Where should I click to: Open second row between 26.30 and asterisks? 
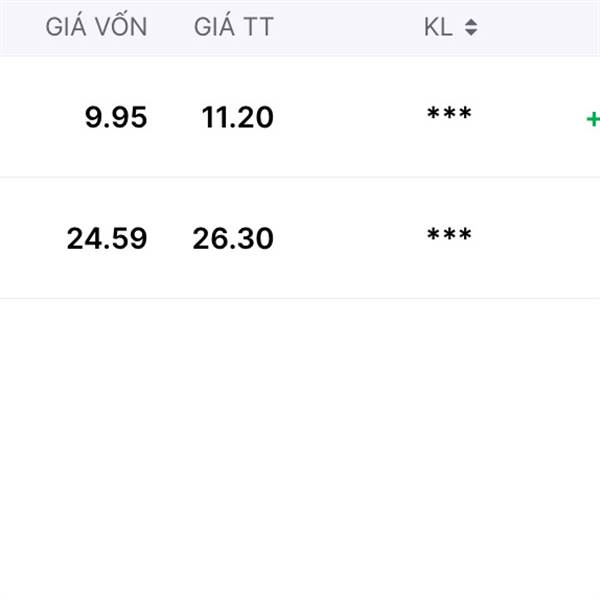click(x=350, y=238)
